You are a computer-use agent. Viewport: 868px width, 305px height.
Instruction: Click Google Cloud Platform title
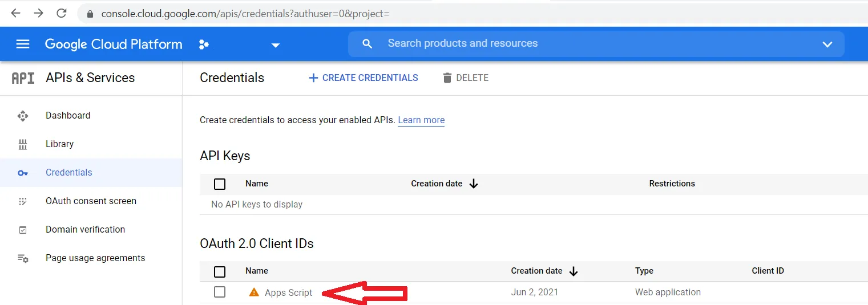point(114,44)
